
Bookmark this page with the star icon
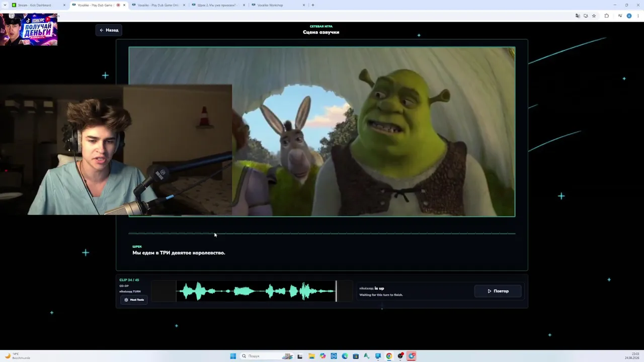click(x=594, y=16)
